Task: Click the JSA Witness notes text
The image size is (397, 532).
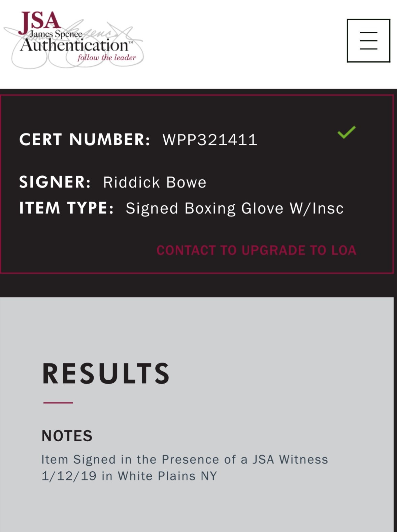Action: pyautogui.click(x=185, y=460)
